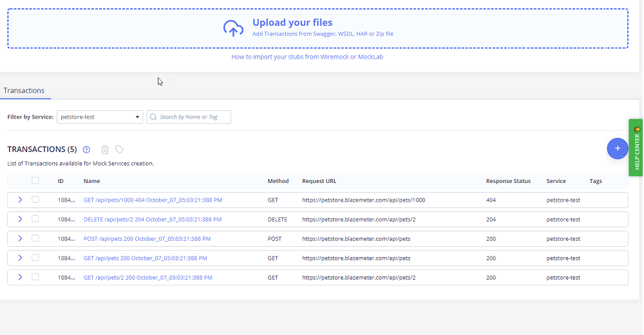
Task: Open the question mark help icon
Action: (86, 149)
